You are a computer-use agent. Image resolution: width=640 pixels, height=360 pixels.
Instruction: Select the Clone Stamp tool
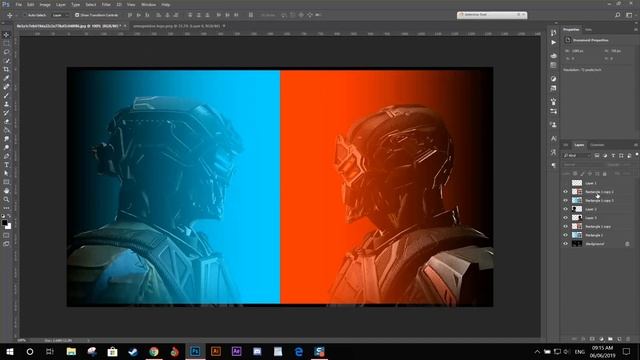6,104
